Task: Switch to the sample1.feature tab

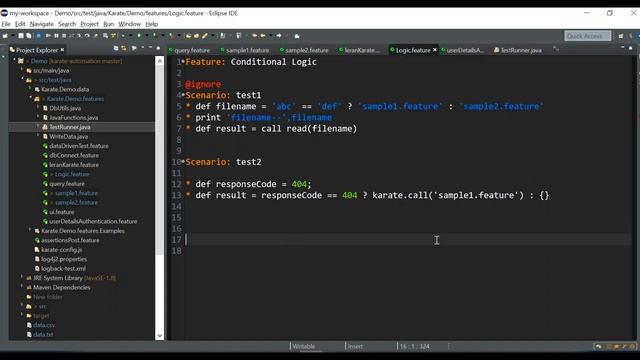Action: pos(244,50)
